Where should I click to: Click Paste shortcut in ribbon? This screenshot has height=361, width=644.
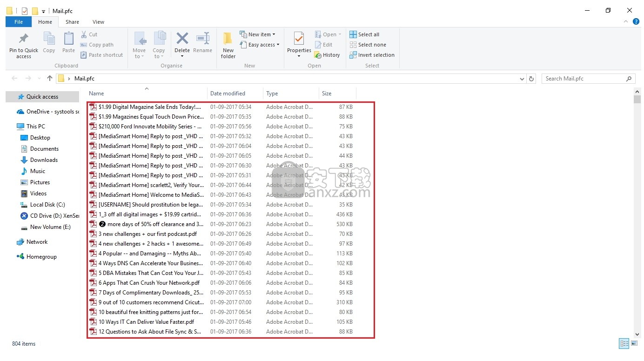pyautogui.click(x=101, y=55)
